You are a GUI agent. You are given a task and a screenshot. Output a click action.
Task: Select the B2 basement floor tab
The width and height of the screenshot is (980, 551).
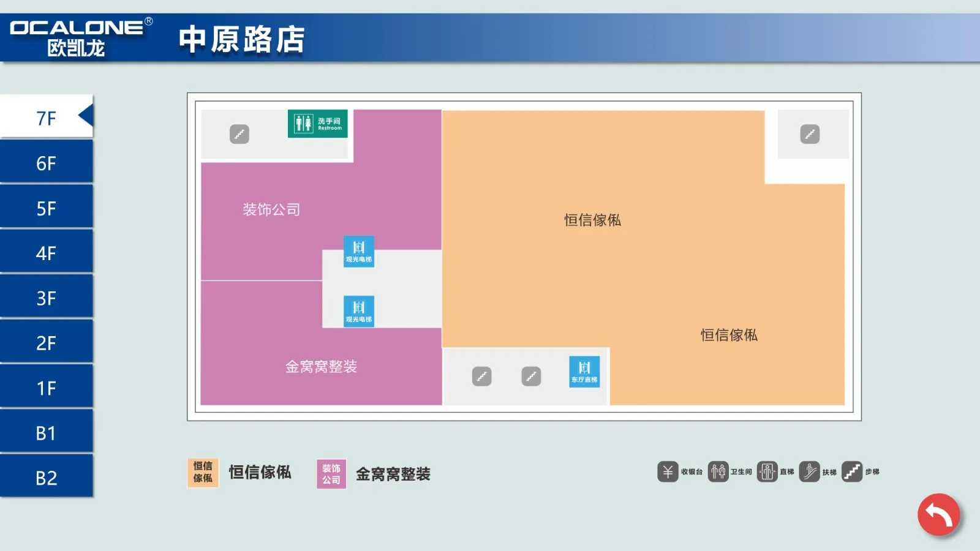pyautogui.click(x=47, y=477)
